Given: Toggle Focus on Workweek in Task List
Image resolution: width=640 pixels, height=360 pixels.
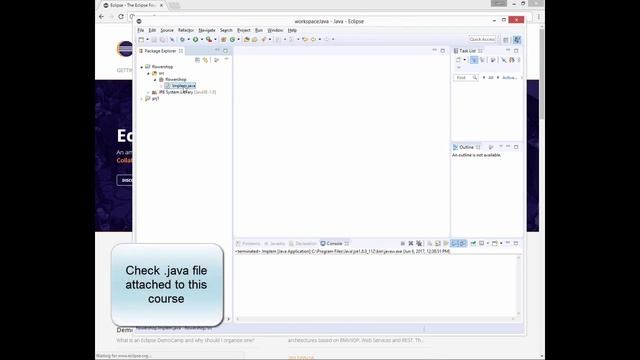Looking at the screenshot, I should coord(493,60).
